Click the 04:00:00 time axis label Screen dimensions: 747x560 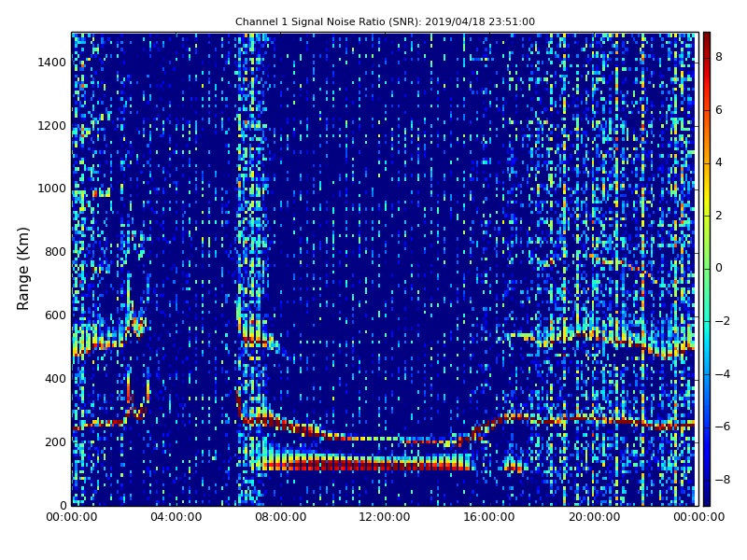click(x=176, y=517)
